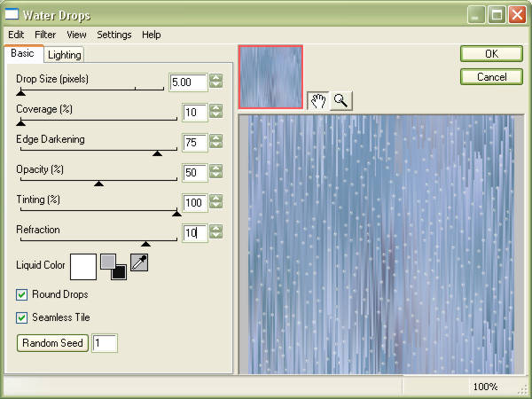532x399 pixels.
Task: Click the large rain preview image
Action: (x=381, y=245)
